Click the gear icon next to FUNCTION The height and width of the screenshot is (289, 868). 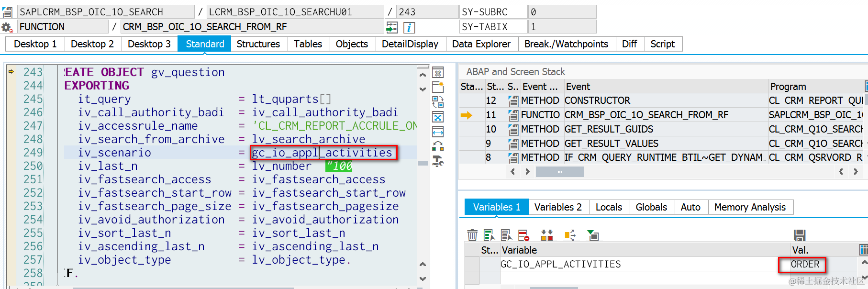pos(7,27)
